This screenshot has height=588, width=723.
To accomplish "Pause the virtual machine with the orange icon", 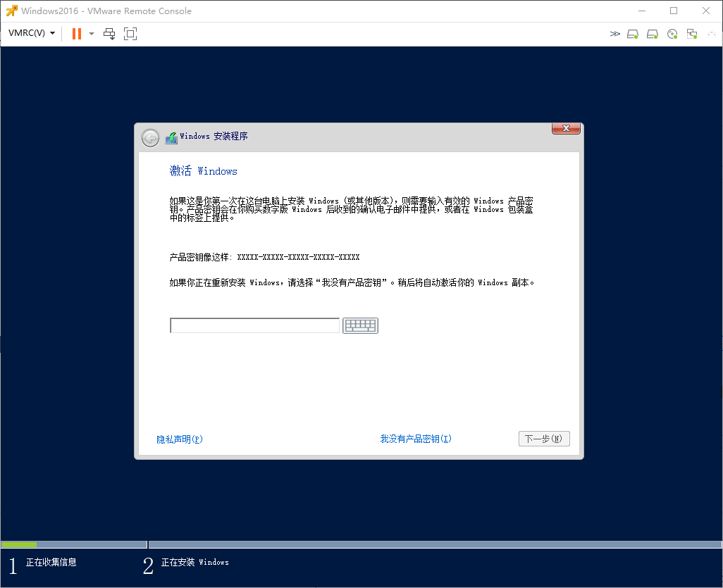I will pos(77,34).
